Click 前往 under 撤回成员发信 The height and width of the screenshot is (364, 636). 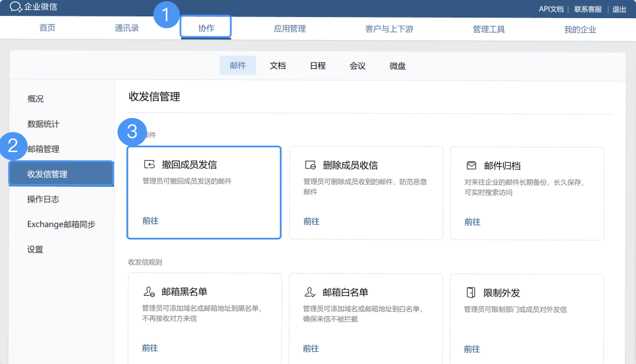(x=150, y=221)
